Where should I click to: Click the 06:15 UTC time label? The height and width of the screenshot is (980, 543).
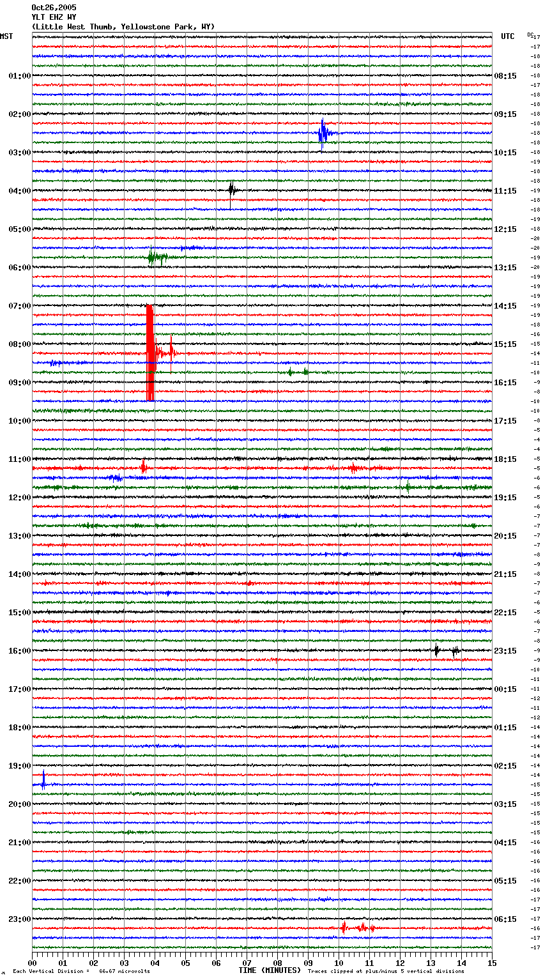click(505, 919)
